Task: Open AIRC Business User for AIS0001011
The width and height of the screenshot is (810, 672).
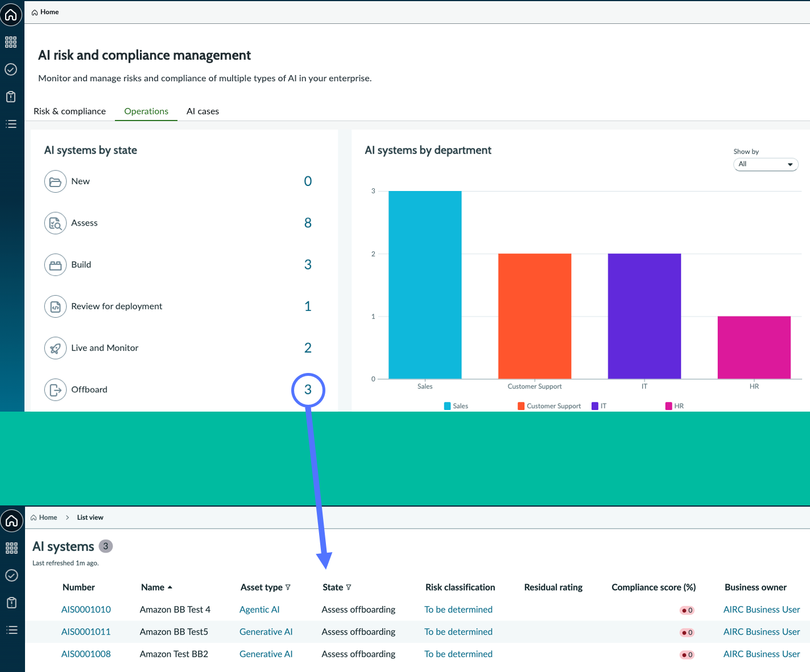Action: [x=762, y=632]
